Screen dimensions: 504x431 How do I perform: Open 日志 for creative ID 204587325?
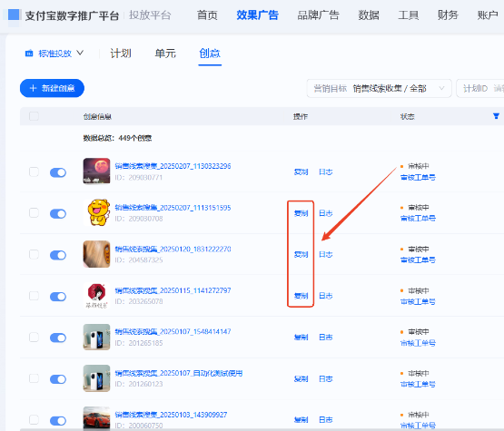[326, 254]
